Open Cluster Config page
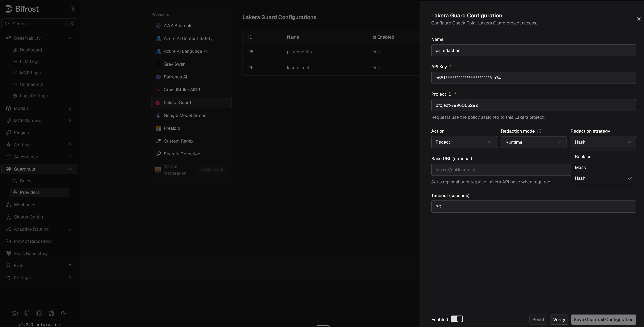This screenshot has height=327, width=644. click(39, 217)
